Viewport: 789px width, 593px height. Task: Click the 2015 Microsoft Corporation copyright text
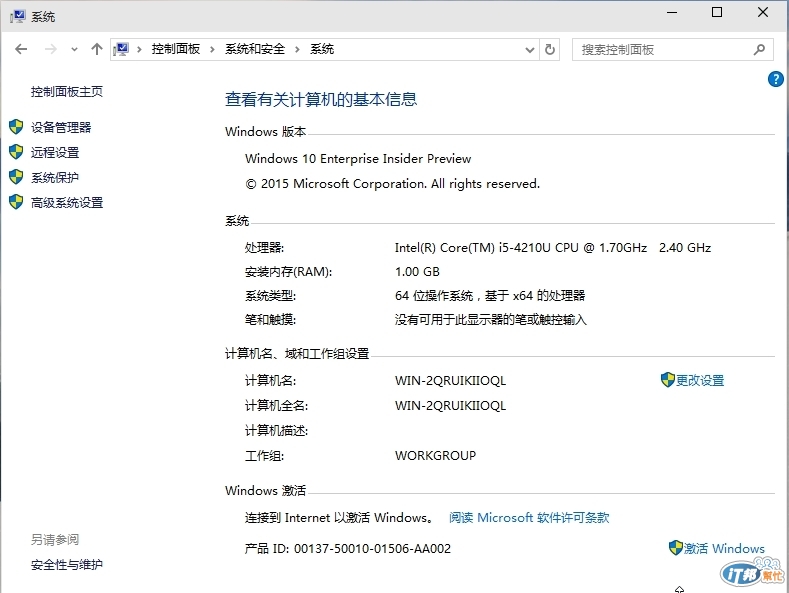[x=392, y=184]
